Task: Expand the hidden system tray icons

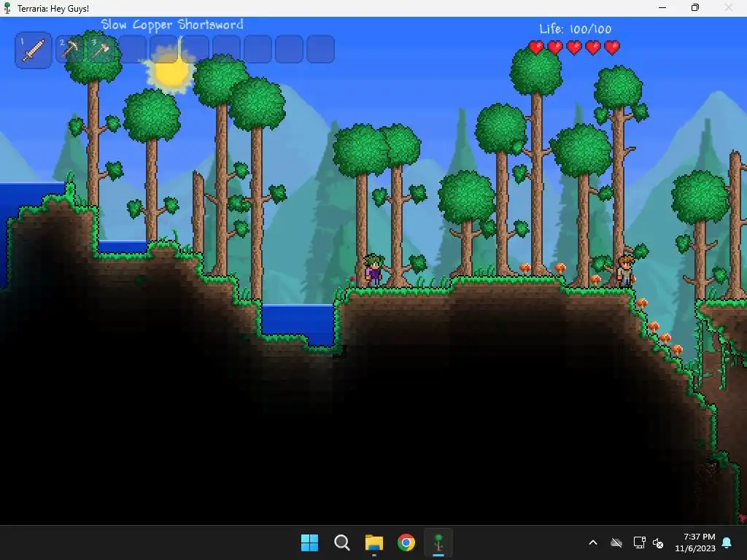Action: tap(593, 542)
